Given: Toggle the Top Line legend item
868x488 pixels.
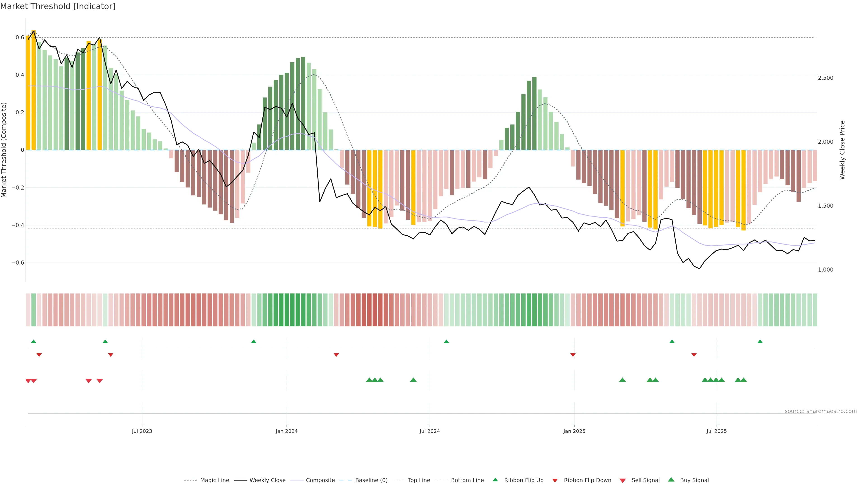Looking at the screenshot, I should click(419, 480).
